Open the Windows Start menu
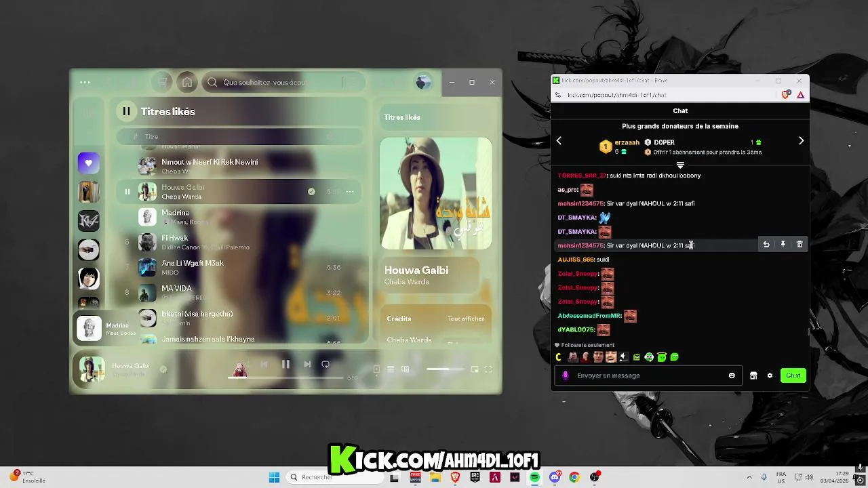Image resolution: width=868 pixels, height=488 pixels. [274, 477]
